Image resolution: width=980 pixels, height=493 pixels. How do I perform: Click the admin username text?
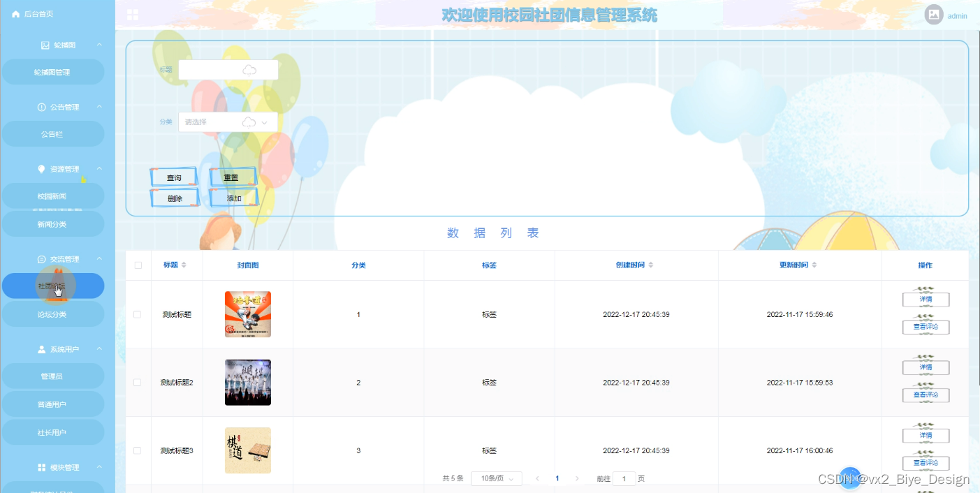(x=957, y=15)
